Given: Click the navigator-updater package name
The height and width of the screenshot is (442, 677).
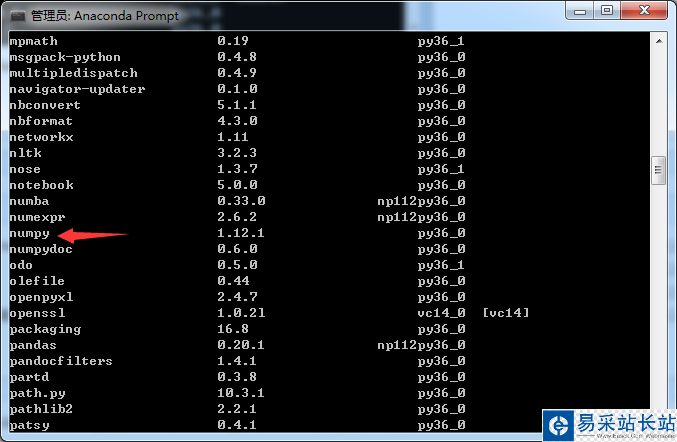Looking at the screenshot, I should click(77, 89).
